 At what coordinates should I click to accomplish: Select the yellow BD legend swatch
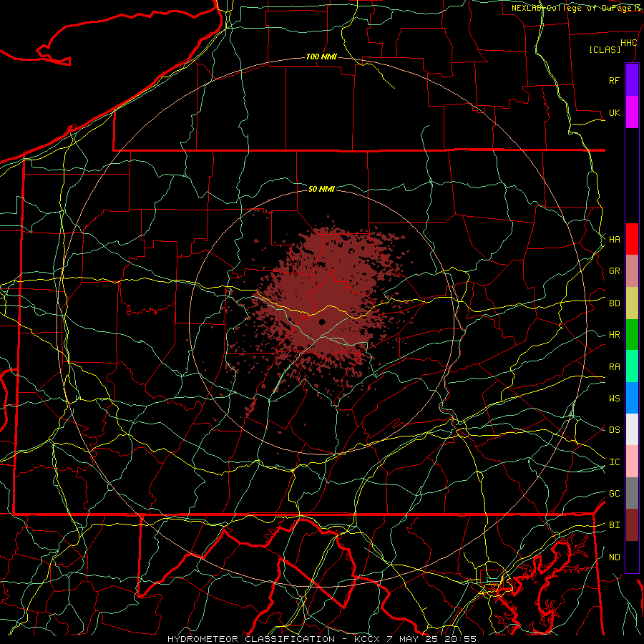click(x=632, y=303)
